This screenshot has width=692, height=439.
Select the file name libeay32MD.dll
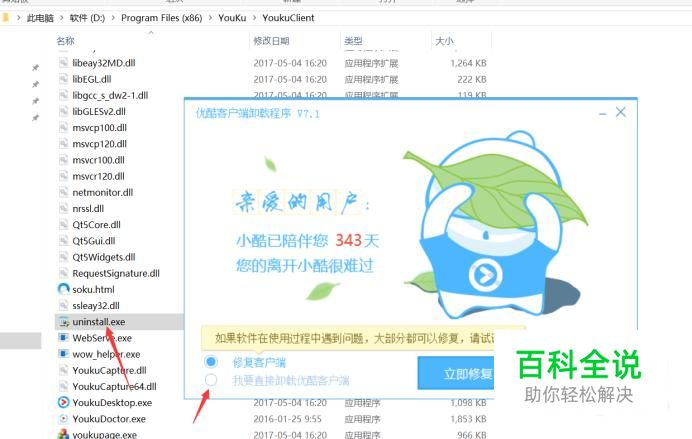point(104,63)
